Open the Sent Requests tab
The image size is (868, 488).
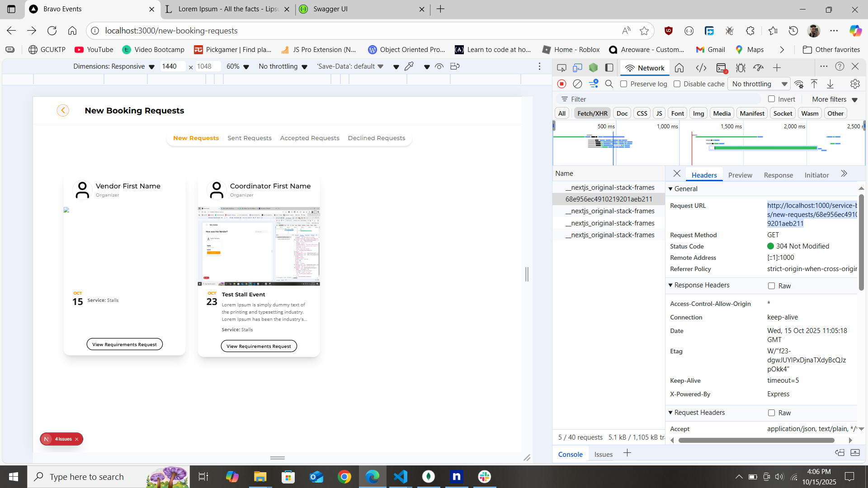click(249, 138)
